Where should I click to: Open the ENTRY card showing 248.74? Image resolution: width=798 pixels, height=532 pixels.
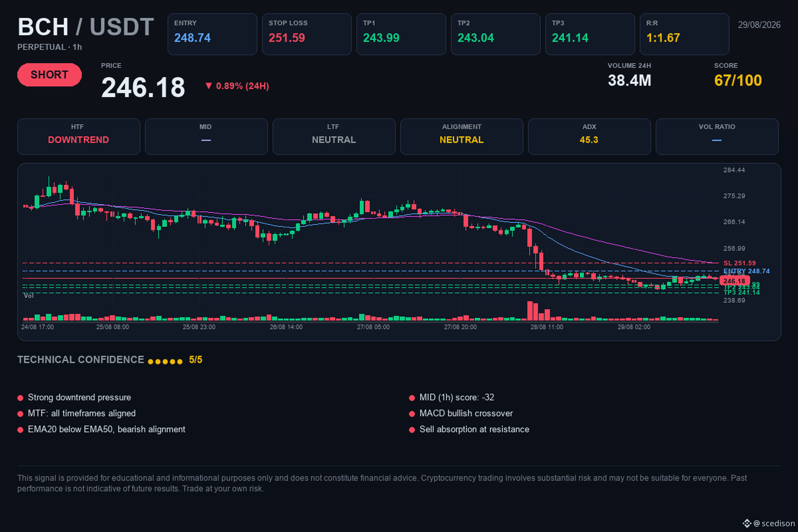[x=212, y=34]
